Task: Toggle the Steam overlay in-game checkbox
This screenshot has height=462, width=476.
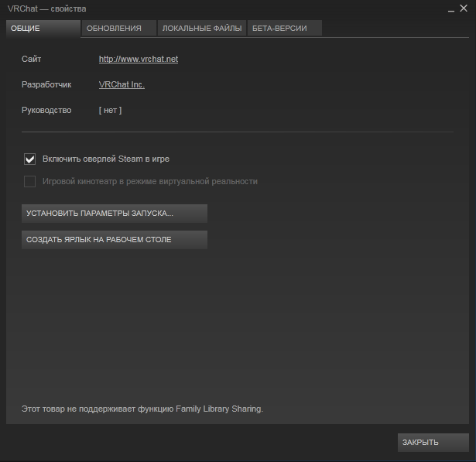Action: [29, 159]
